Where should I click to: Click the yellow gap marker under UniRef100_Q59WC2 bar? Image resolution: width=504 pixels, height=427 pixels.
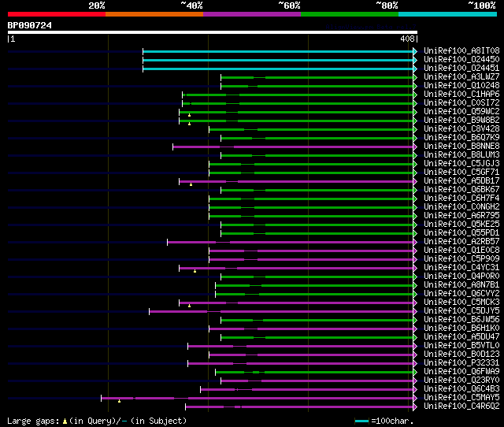(189, 115)
